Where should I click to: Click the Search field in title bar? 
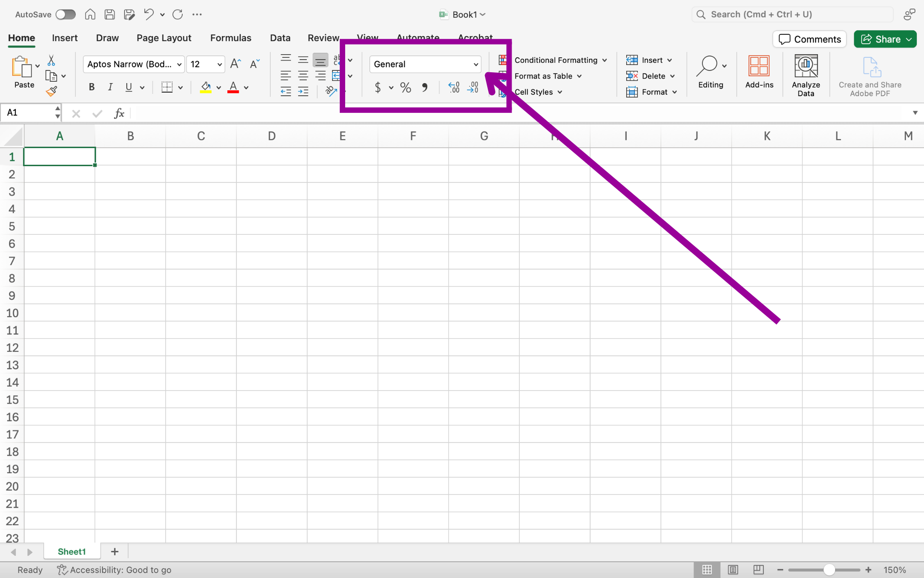792,14
